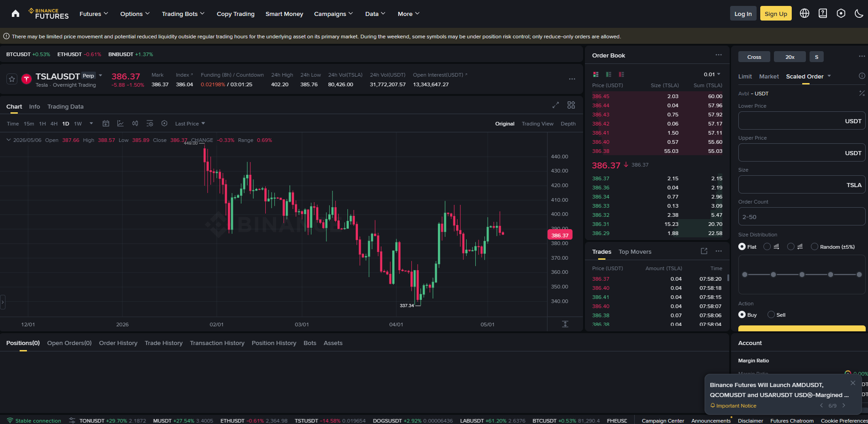
Task: Switch theme with the moon icon
Action: 859,13
